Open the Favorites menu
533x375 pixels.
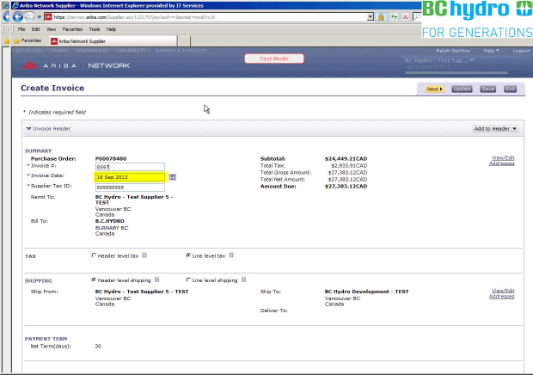[72, 29]
